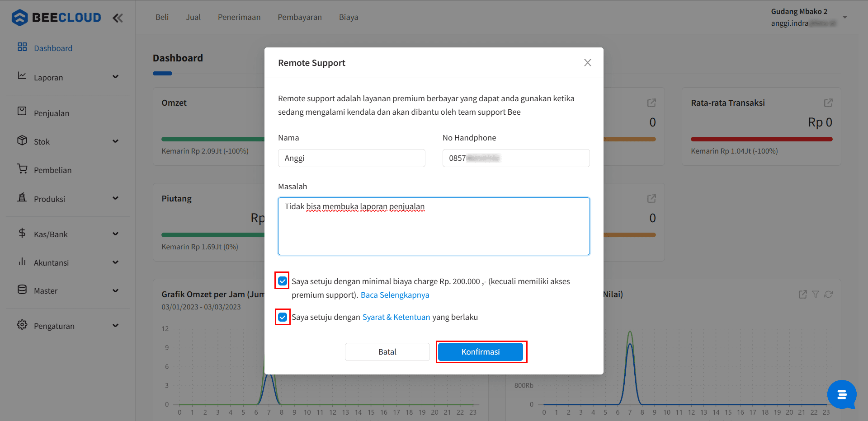868x421 pixels.
Task: Collapse the sidebar with double-chevron icon
Action: click(x=118, y=18)
